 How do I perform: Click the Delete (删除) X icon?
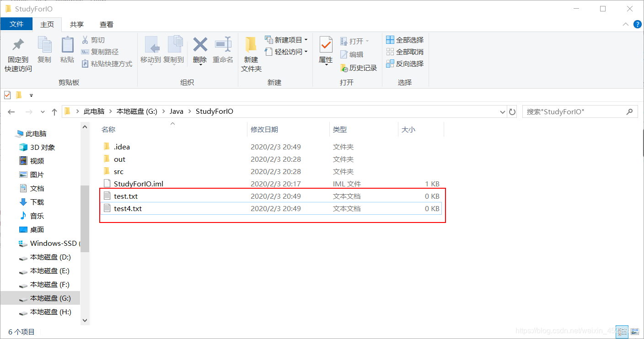(200, 45)
